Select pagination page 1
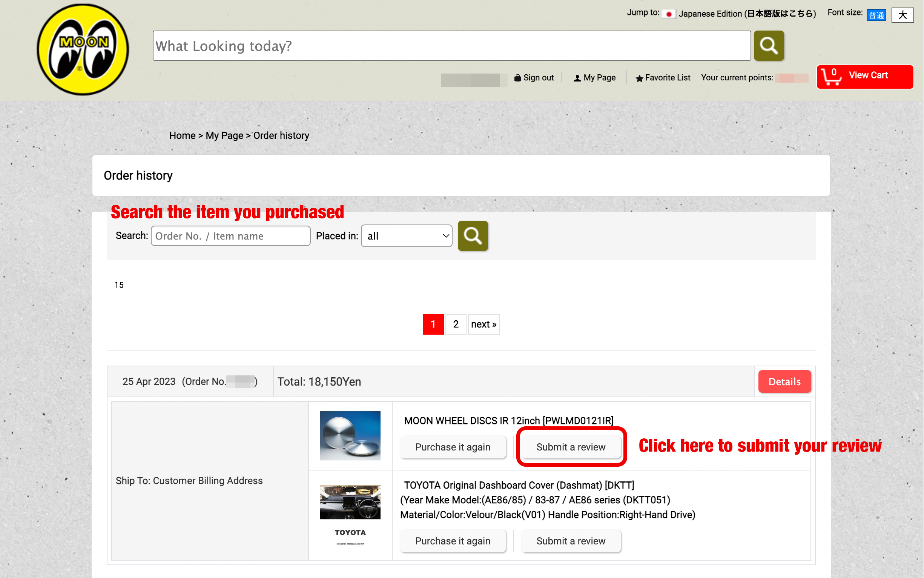 pyautogui.click(x=433, y=324)
